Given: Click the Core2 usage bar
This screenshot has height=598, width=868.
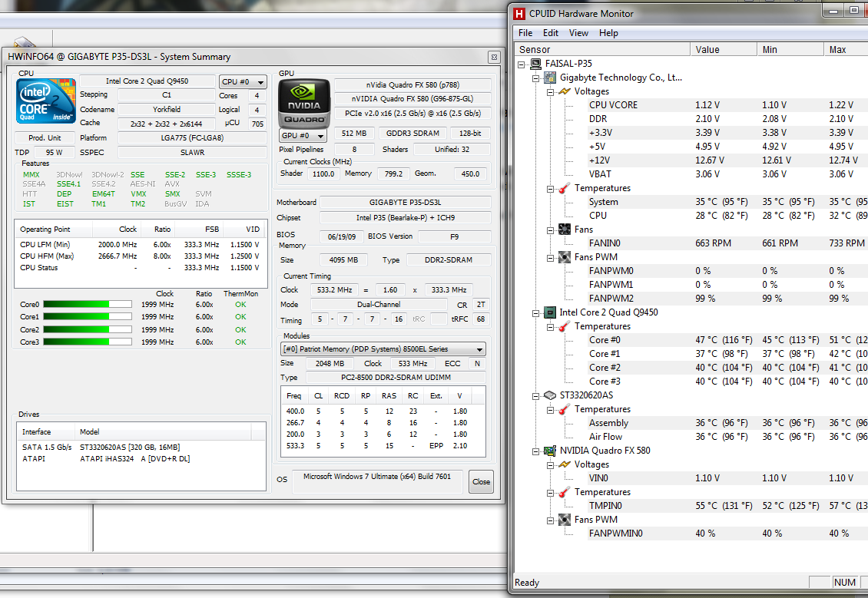Looking at the screenshot, I should 88,329.
